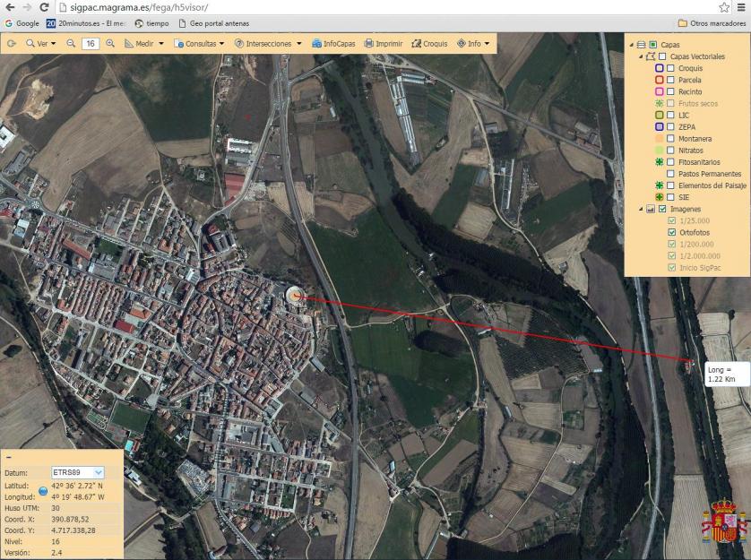The image size is (751, 560).
Task: Enable the Parcela layer checkbox
Action: (x=670, y=80)
